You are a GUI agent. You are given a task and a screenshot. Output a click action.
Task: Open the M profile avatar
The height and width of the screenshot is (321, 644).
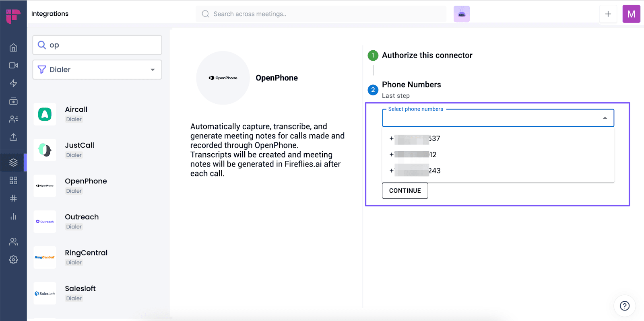(x=631, y=14)
